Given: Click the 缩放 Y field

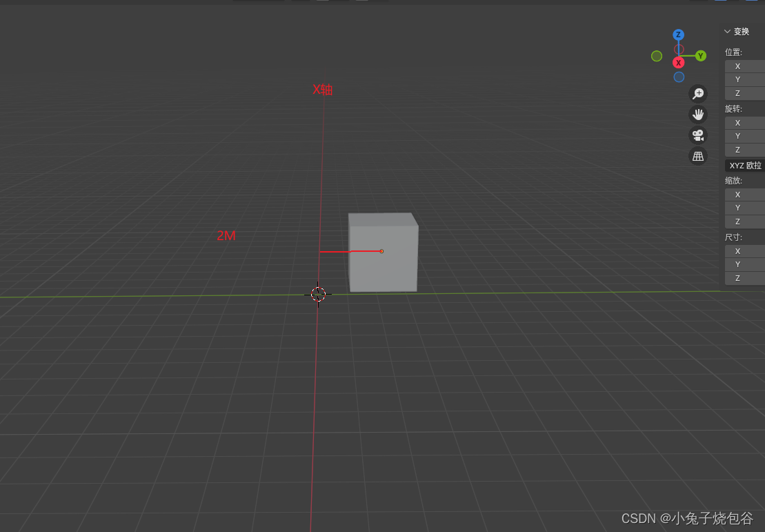Looking at the screenshot, I should (x=745, y=208).
